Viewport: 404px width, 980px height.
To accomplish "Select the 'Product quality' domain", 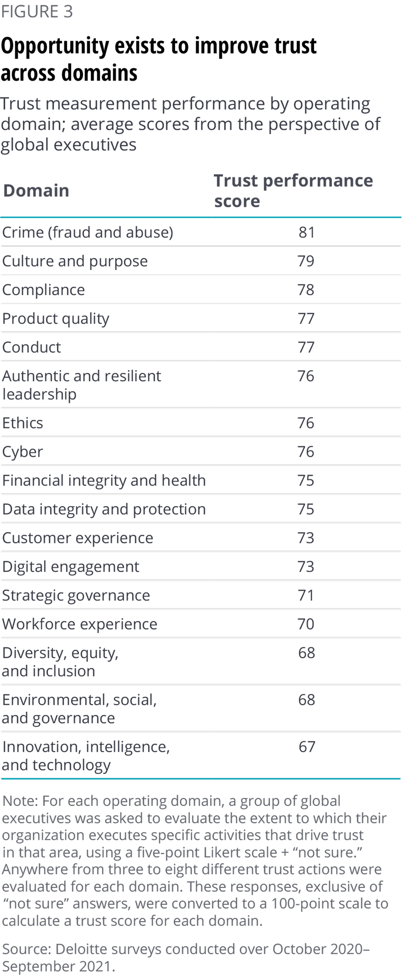I will (x=56, y=319).
